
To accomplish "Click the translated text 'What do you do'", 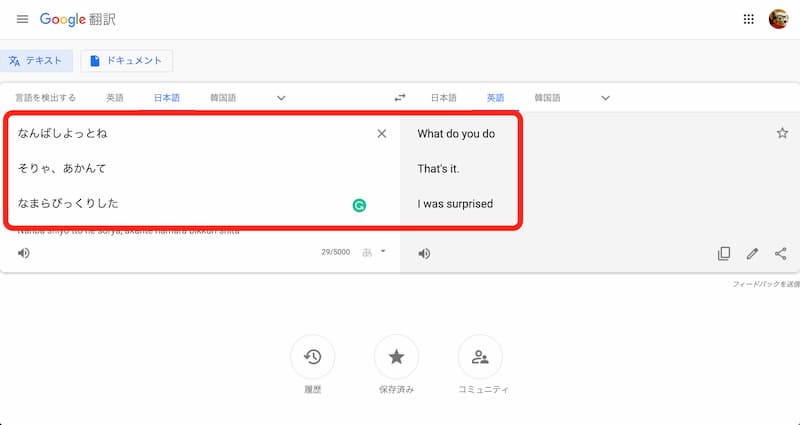I will [x=456, y=134].
